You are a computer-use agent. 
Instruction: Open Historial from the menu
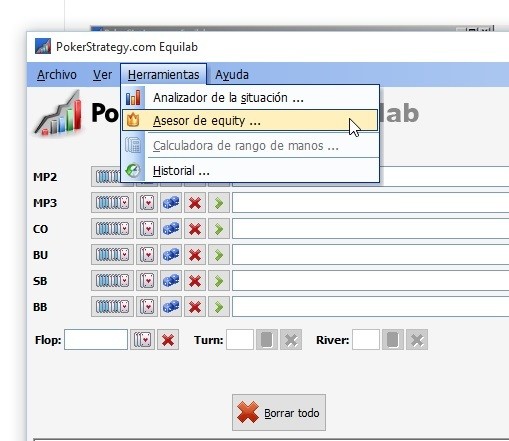[x=250, y=171]
